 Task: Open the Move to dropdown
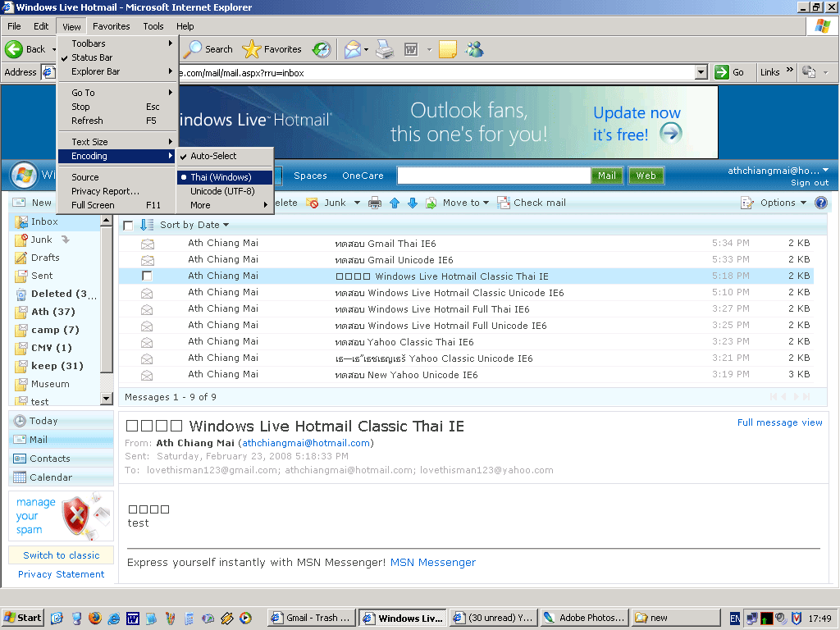(466, 203)
